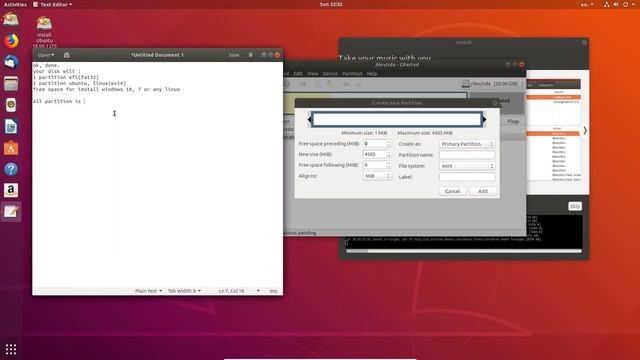Launch Firefox from the dock
Image resolution: width=640 pixels, height=360 pixels.
(11, 41)
